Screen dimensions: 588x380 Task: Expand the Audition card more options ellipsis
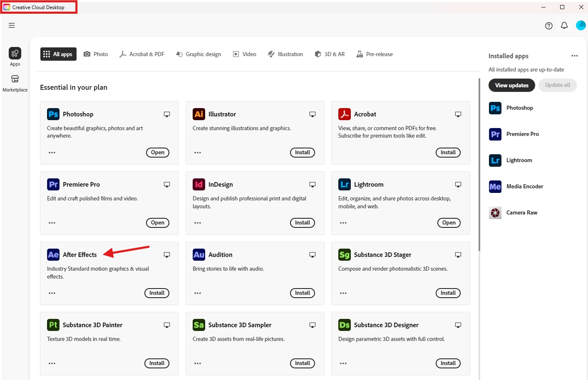tap(198, 293)
